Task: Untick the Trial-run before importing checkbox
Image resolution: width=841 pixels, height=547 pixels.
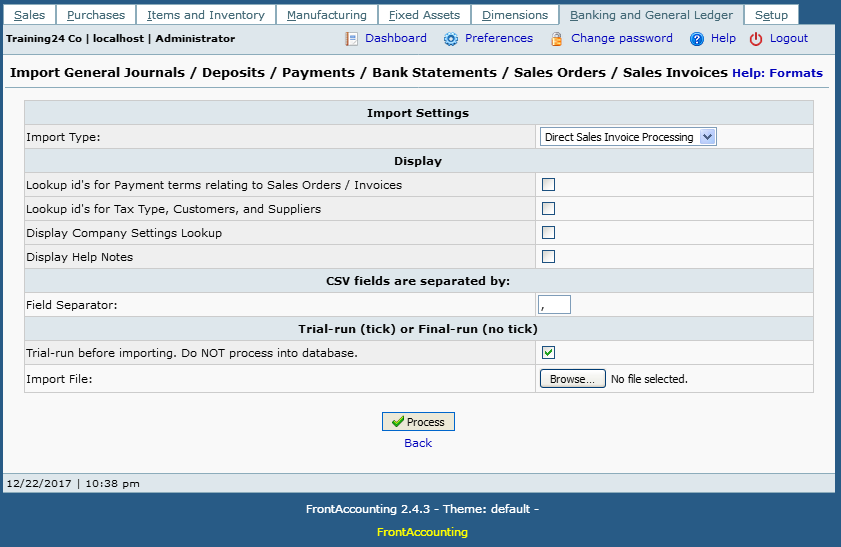Action: pyautogui.click(x=548, y=353)
